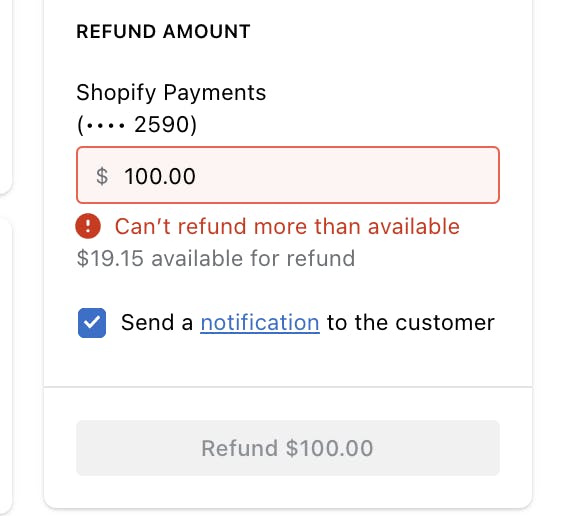The width and height of the screenshot is (562, 516).
Task: Click the "to the customer" label text
Action: click(411, 322)
